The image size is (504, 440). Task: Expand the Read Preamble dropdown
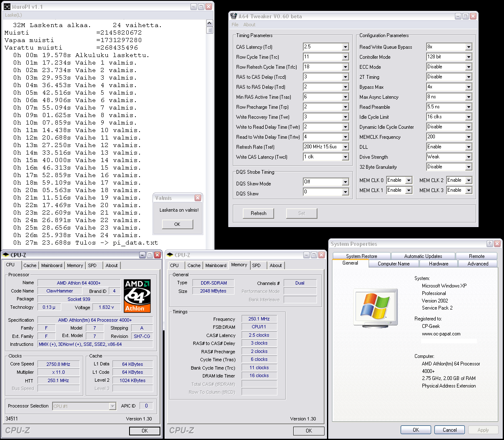(x=469, y=107)
